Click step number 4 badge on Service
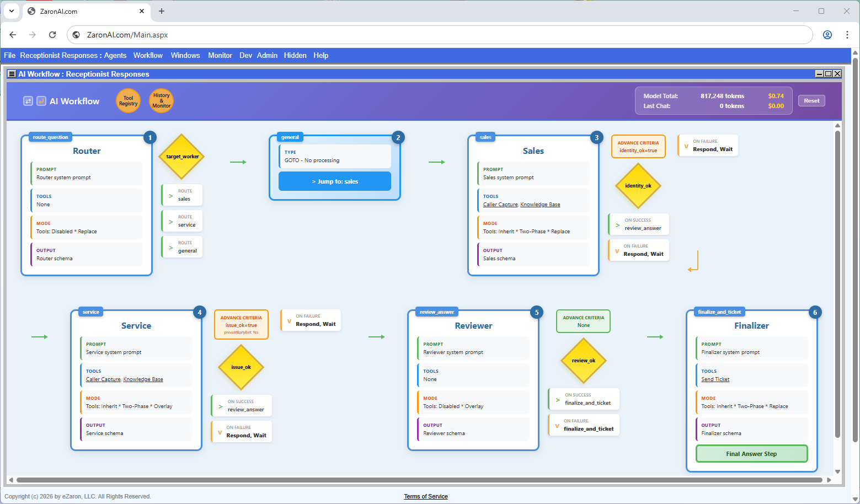Image resolution: width=860 pixels, height=504 pixels. pyautogui.click(x=200, y=312)
